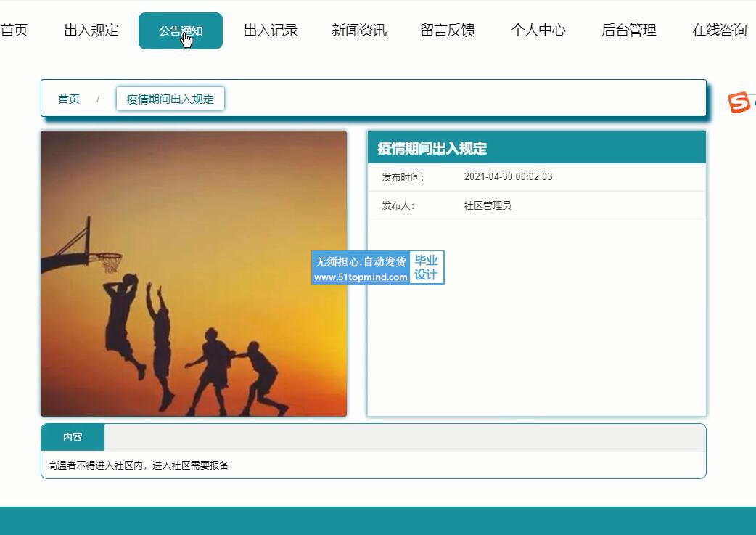The width and height of the screenshot is (756, 535).
Task: Click the 疫情期间出入规定 announcement title heading
Action: (x=432, y=148)
